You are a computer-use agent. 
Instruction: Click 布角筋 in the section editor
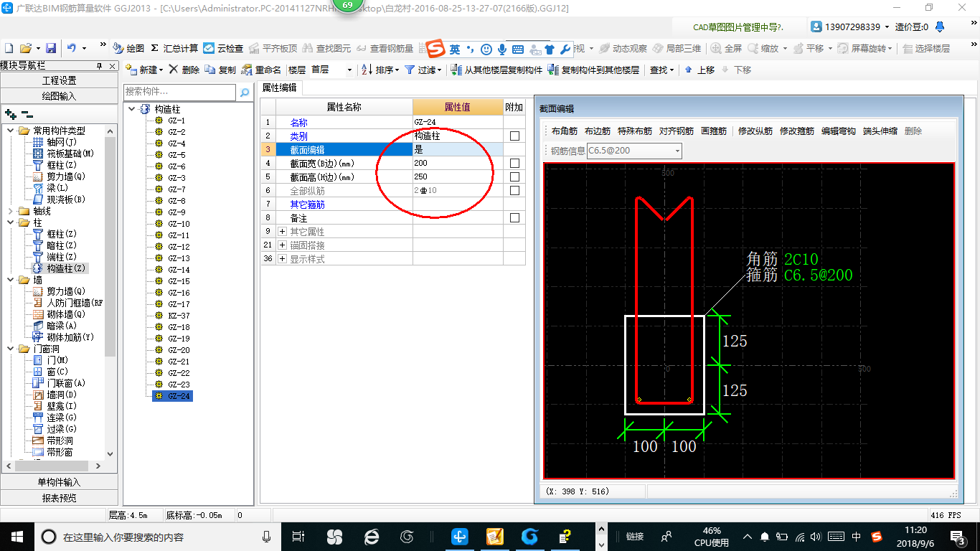point(564,131)
